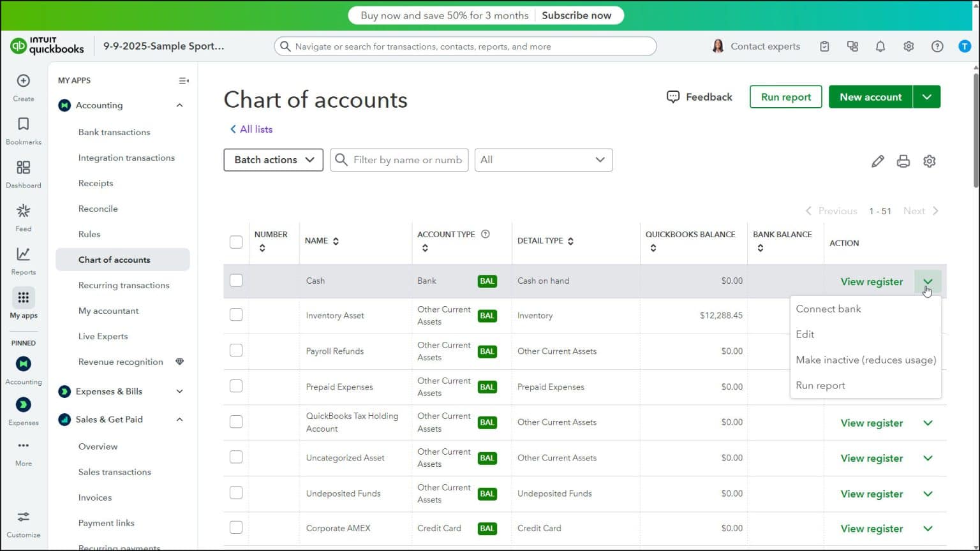Click Subscribe now in the banner
This screenshot has height=551, width=980.
pyautogui.click(x=577, y=15)
